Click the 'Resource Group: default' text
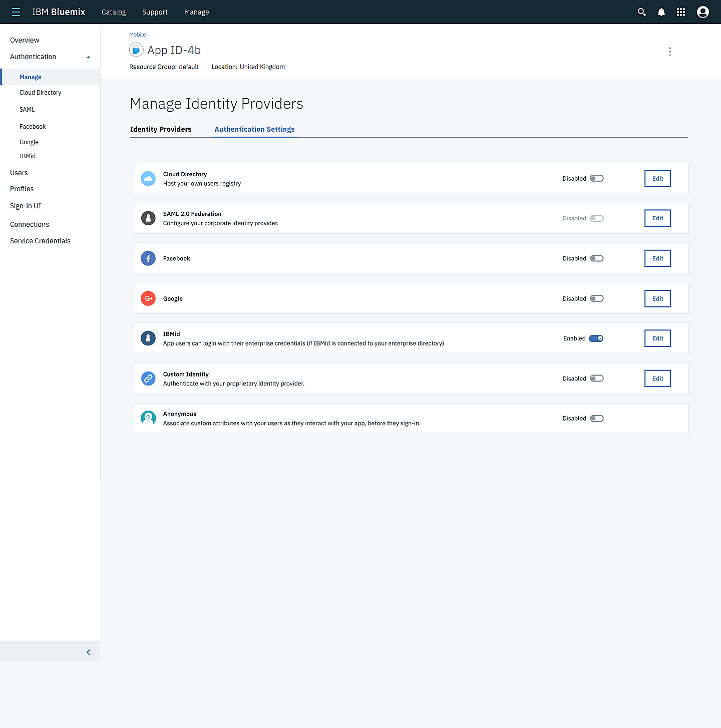 (164, 67)
